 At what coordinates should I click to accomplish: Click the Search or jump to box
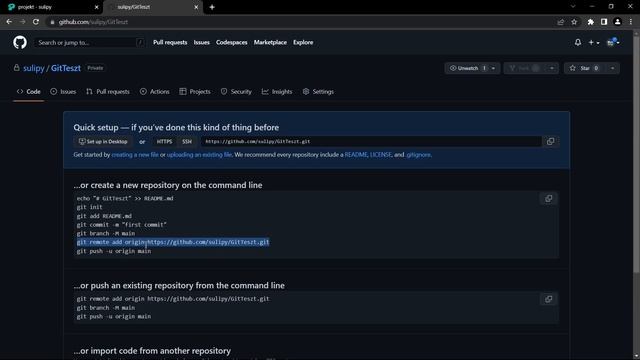point(89,42)
